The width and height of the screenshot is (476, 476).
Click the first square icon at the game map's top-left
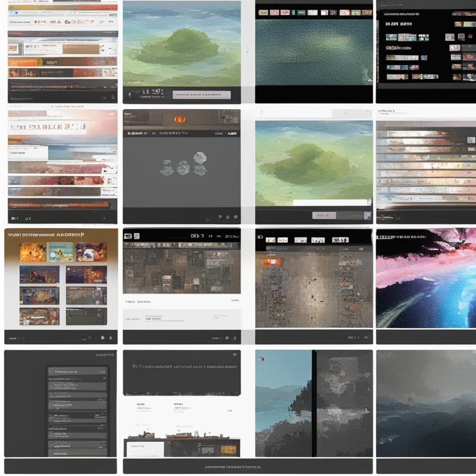(x=128, y=236)
